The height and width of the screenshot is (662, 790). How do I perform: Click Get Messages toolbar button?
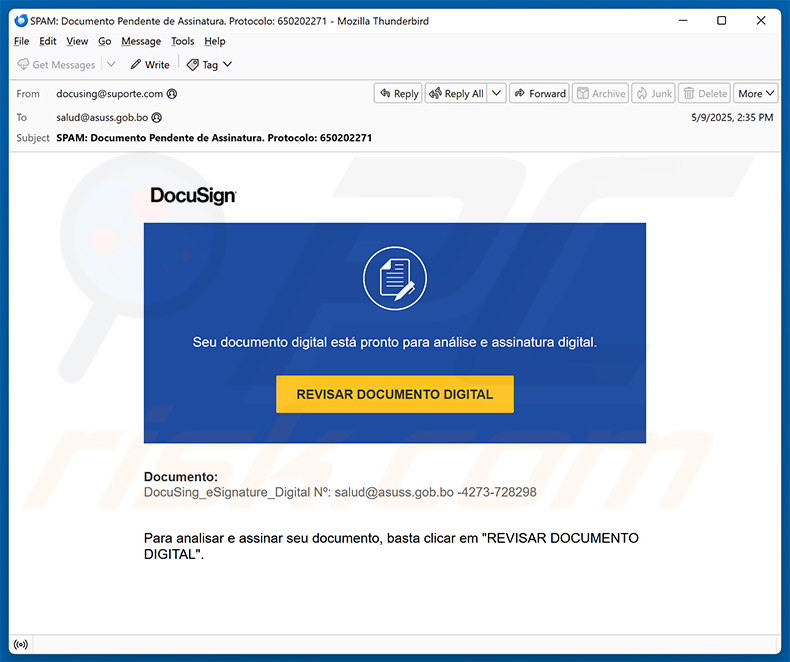[x=56, y=64]
